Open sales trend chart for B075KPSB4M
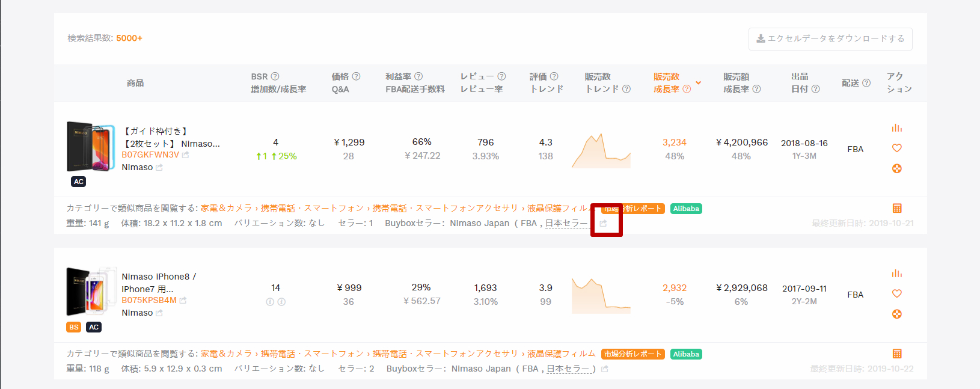This screenshot has width=980, height=389. point(601,296)
